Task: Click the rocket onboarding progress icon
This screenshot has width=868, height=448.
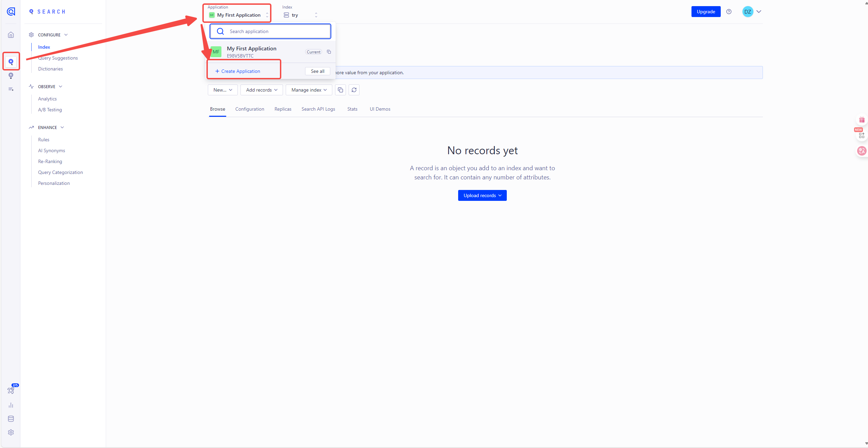Action: pyautogui.click(x=11, y=390)
